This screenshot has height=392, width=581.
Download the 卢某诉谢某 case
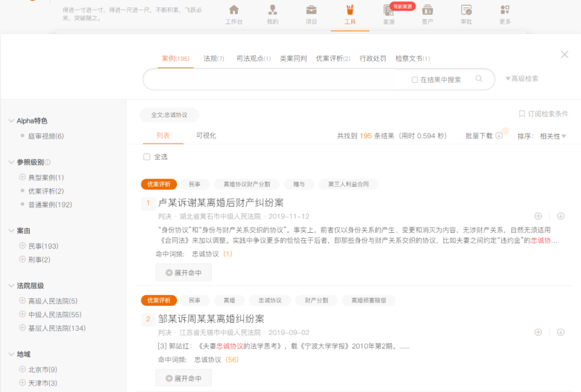[x=561, y=216]
